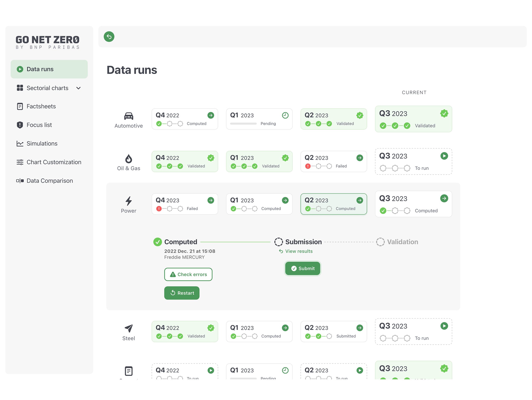Click 'Submitted' status on Steel Q2 2023
532x400 pixels.
[x=346, y=336]
